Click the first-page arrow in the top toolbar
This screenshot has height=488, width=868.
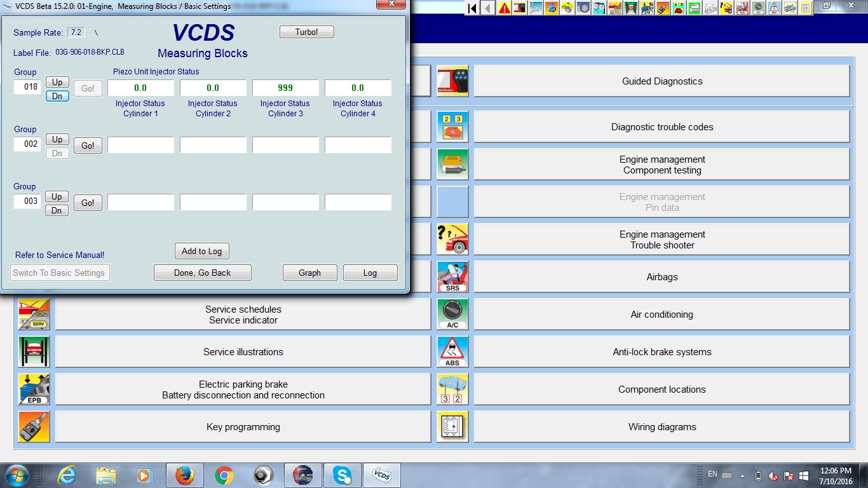(472, 8)
